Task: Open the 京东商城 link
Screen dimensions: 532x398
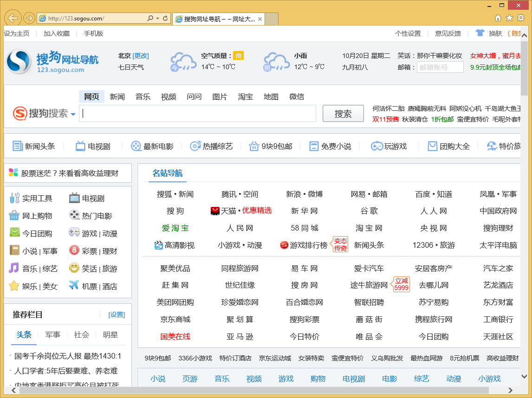Action: coord(175,319)
